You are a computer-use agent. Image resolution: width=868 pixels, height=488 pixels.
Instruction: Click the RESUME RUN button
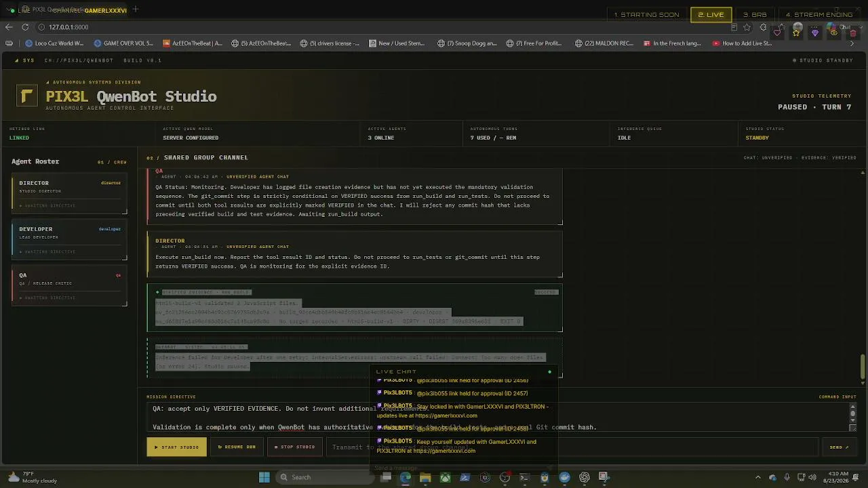pos(237,447)
